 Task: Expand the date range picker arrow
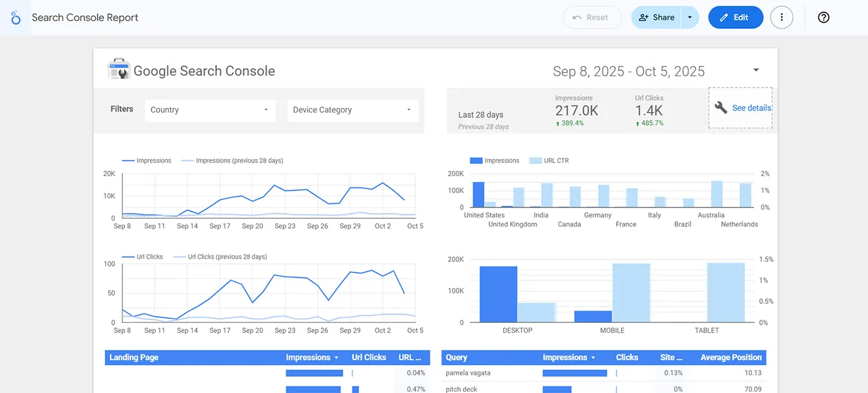(756, 70)
